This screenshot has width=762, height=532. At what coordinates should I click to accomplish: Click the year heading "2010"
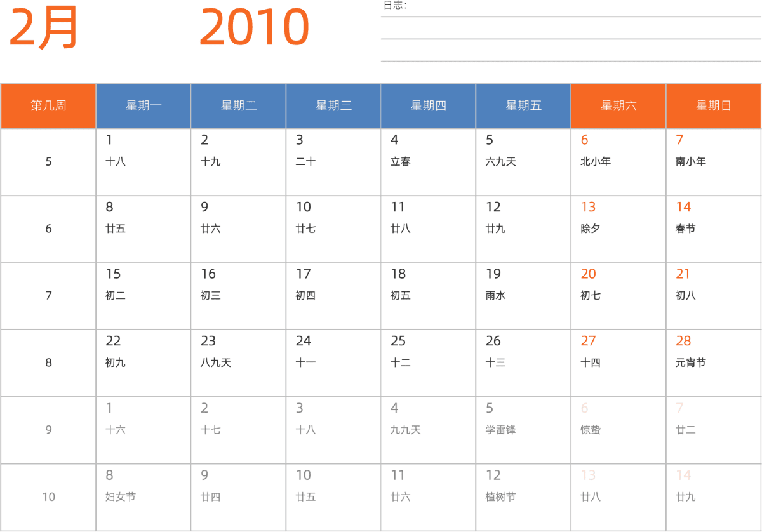click(x=254, y=28)
